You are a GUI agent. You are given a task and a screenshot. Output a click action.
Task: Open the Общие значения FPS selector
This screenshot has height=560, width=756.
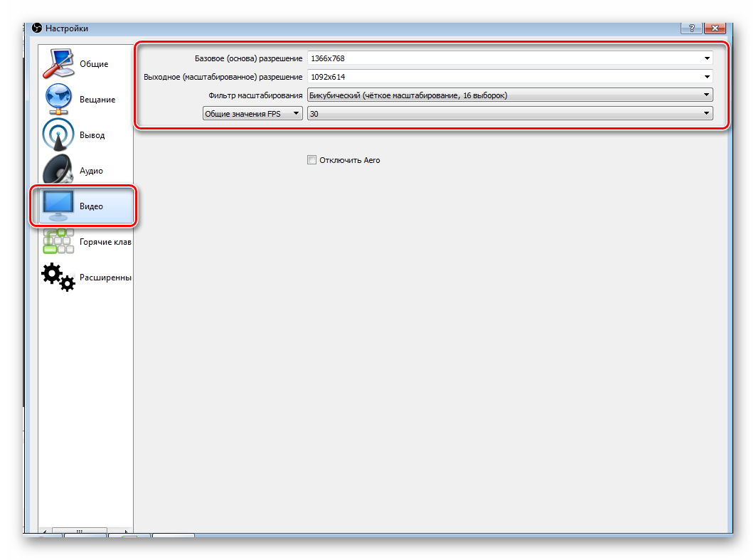click(x=252, y=113)
